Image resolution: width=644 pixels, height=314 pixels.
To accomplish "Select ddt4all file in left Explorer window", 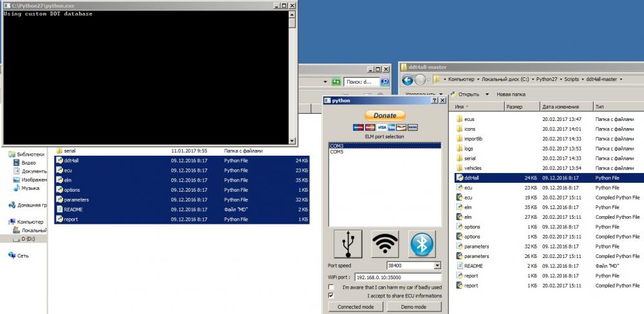I will [182, 160].
